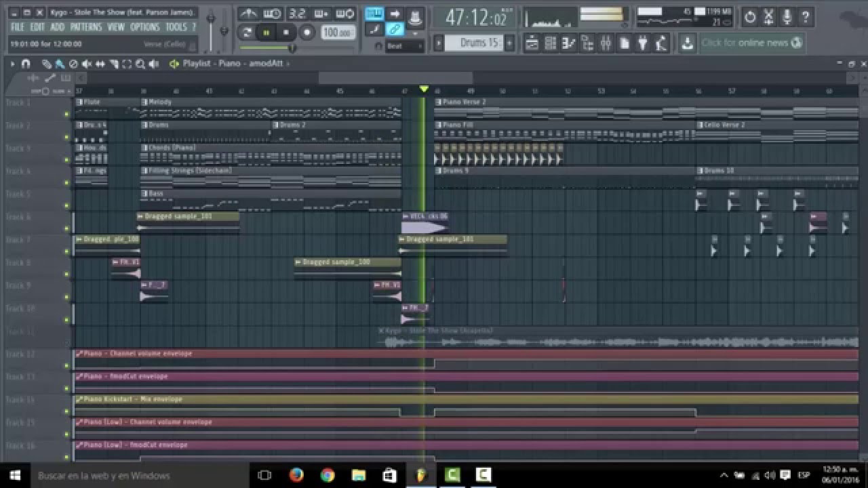Screen dimensions: 868x488
Task: Enable typing keyboard to piano icon
Action: coord(374,14)
